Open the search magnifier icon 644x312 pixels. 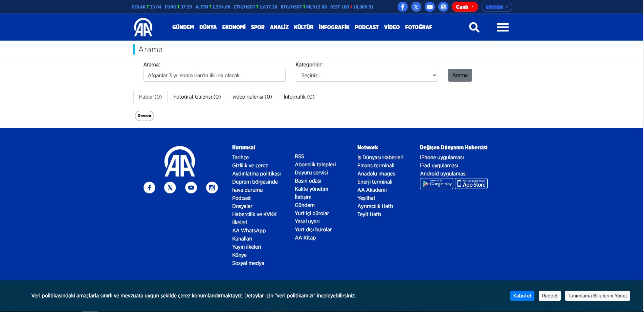(x=474, y=27)
